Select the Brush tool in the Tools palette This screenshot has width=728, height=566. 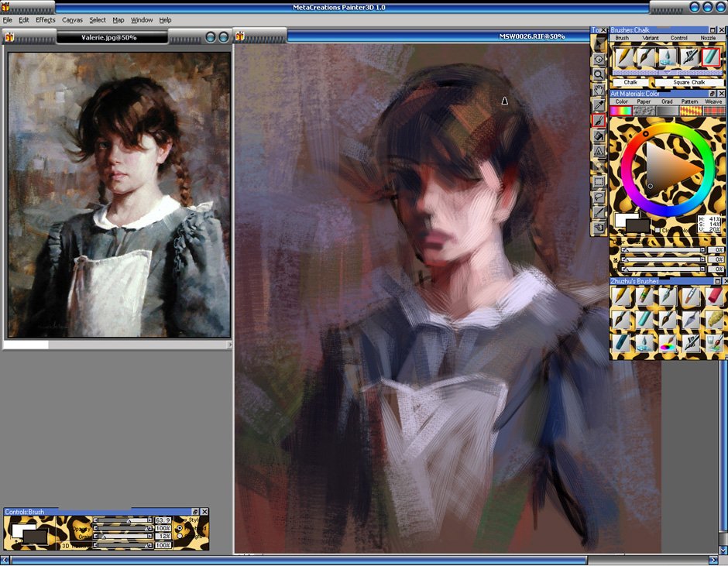click(599, 121)
